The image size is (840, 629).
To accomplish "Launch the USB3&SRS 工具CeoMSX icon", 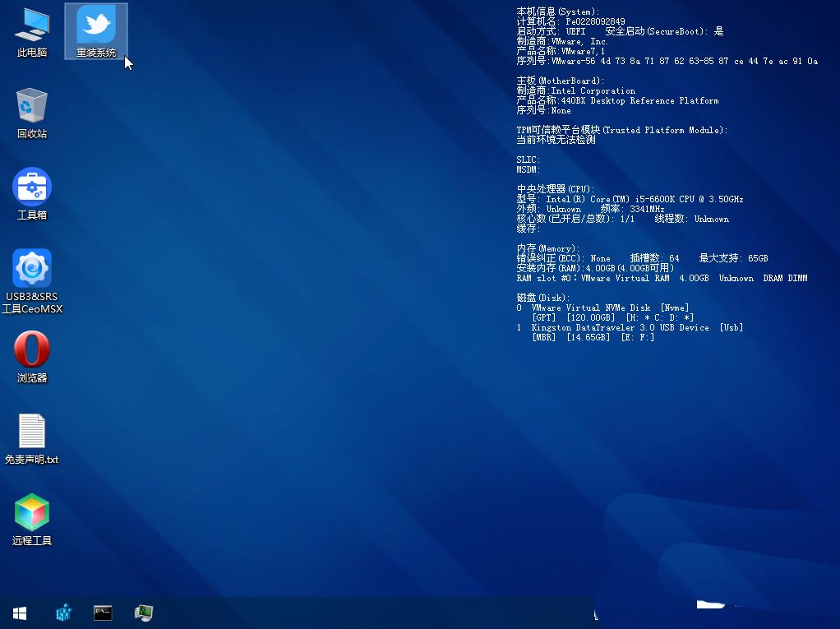I will pyautogui.click(x=32, y=281).
